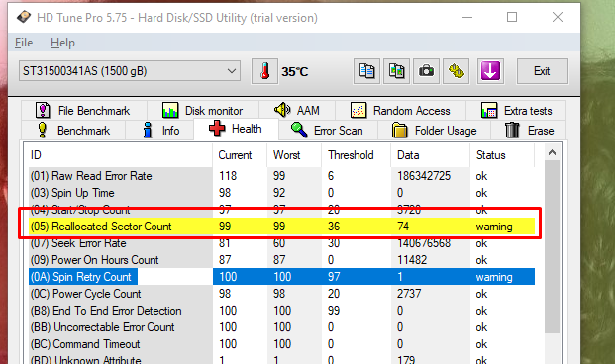
Task: Select the (B8) End To End Error Detection row
Action: coord(281,311)
